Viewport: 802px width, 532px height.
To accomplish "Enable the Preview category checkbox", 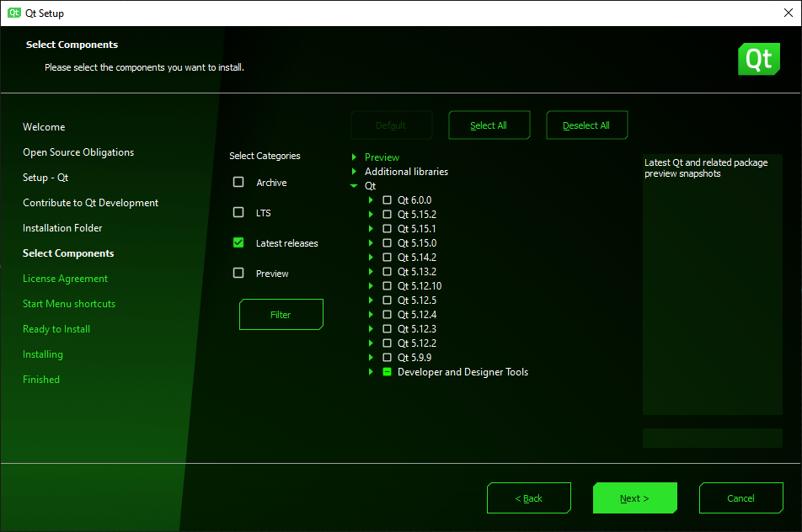I will click(238, 273).
